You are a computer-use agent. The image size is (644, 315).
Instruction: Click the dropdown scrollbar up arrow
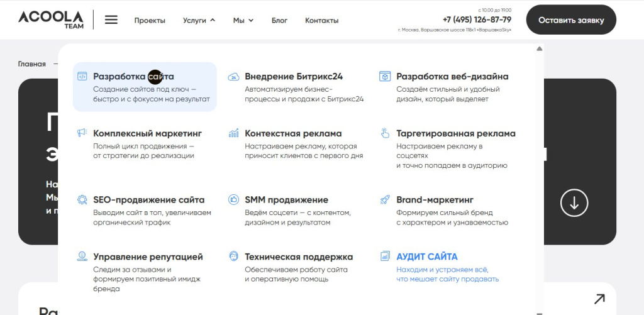click(x=539, y=48)
